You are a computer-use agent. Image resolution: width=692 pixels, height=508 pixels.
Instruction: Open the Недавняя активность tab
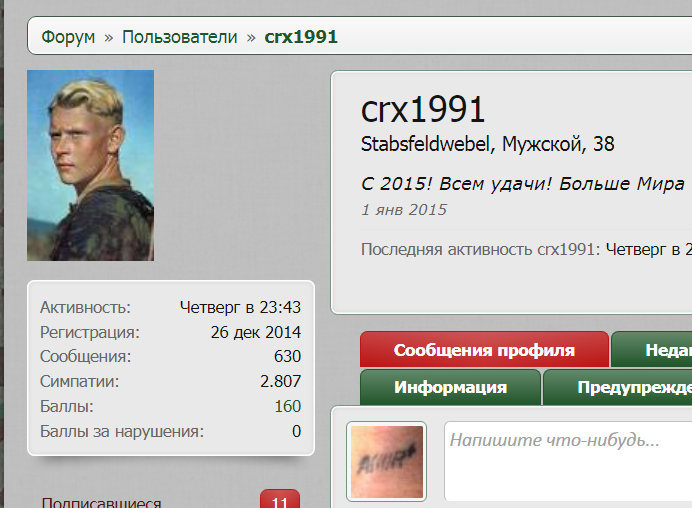pyautogui.click(x=652, y=350)
